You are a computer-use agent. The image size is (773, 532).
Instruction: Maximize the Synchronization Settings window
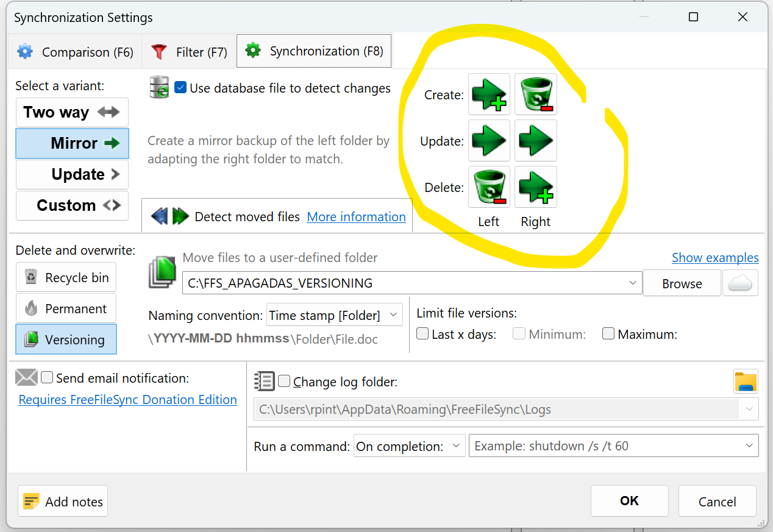693,17
